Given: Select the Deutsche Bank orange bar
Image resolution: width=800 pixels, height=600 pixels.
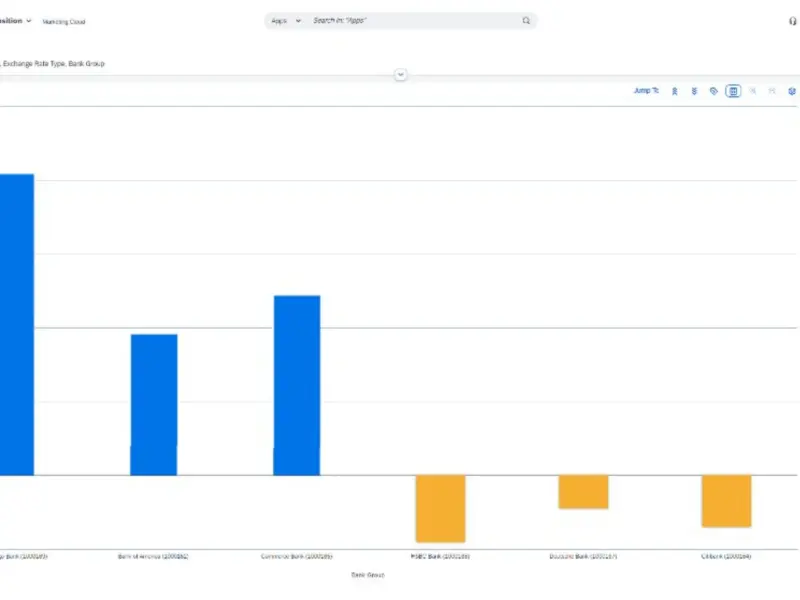Looking at the screenshot, I should pos(583,492).
